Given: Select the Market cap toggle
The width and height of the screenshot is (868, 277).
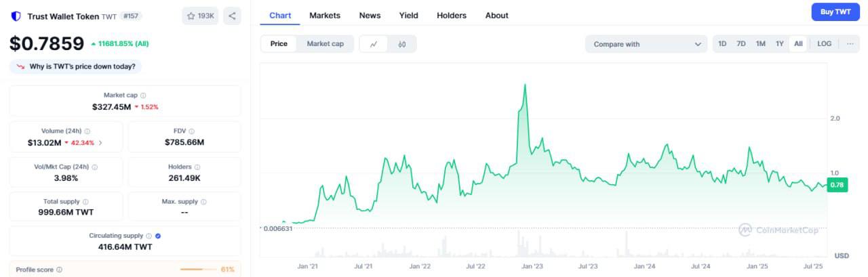Looking at the screenshot, I should [x=325, y=44].
